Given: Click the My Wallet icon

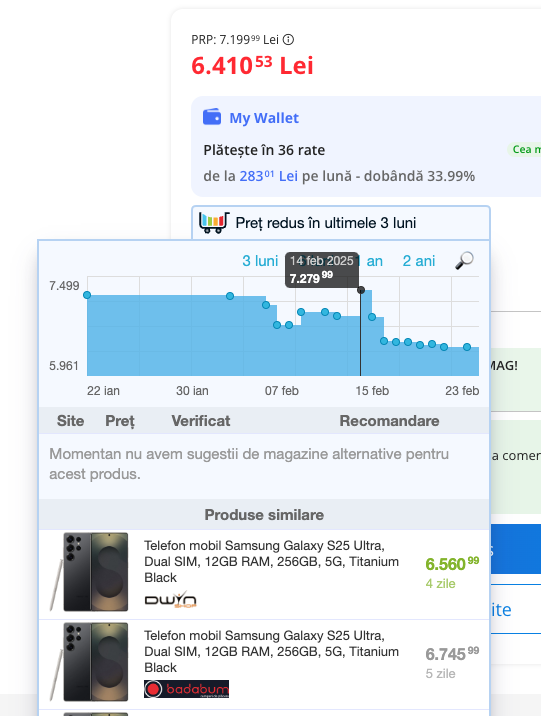Looking at the screenshot, I should coord(212,117).
